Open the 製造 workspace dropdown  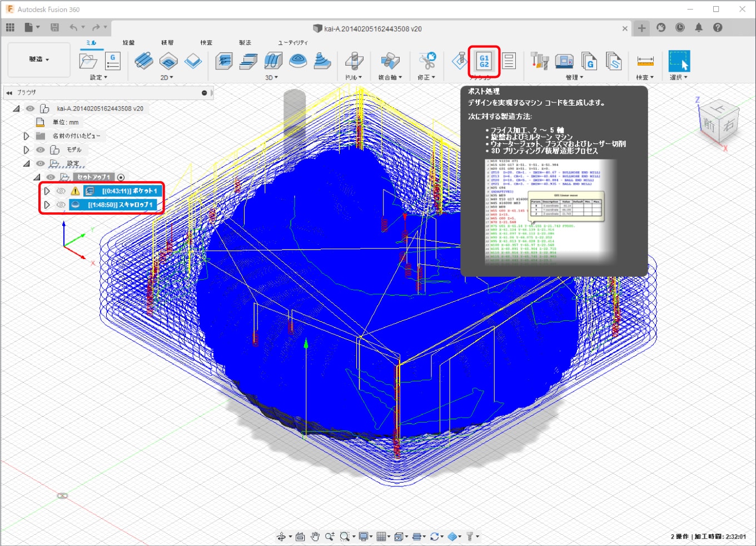[x=39, y=59]
